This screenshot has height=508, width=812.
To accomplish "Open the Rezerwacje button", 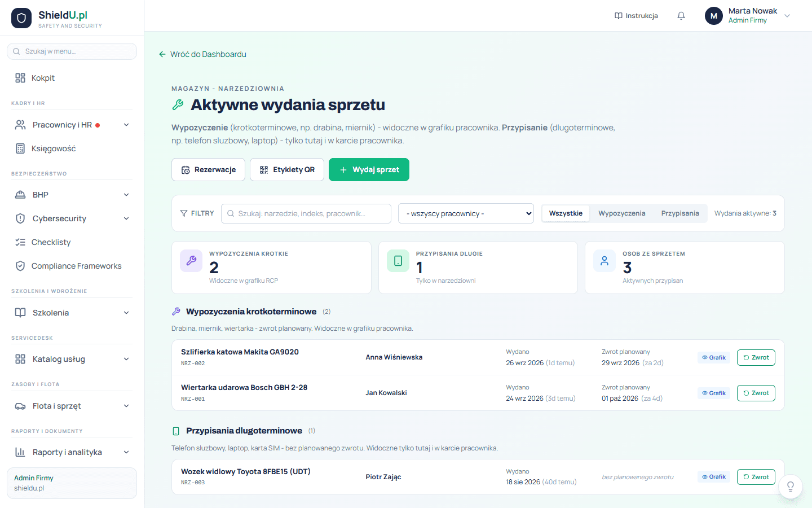I will [208, 169].
